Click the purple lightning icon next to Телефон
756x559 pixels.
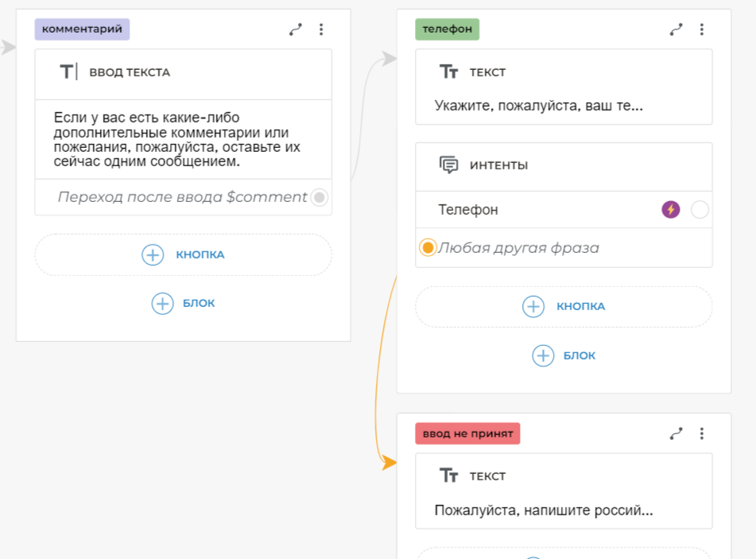click(671, 210)
